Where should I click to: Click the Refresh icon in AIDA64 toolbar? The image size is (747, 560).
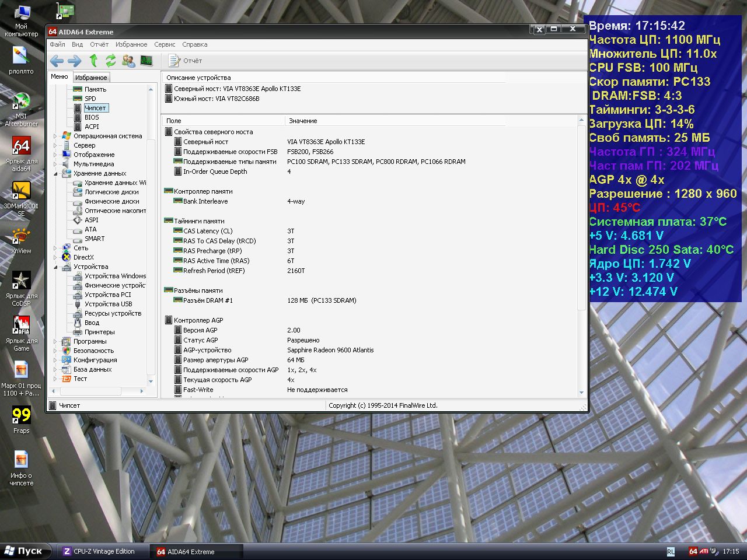pos(111,60)
